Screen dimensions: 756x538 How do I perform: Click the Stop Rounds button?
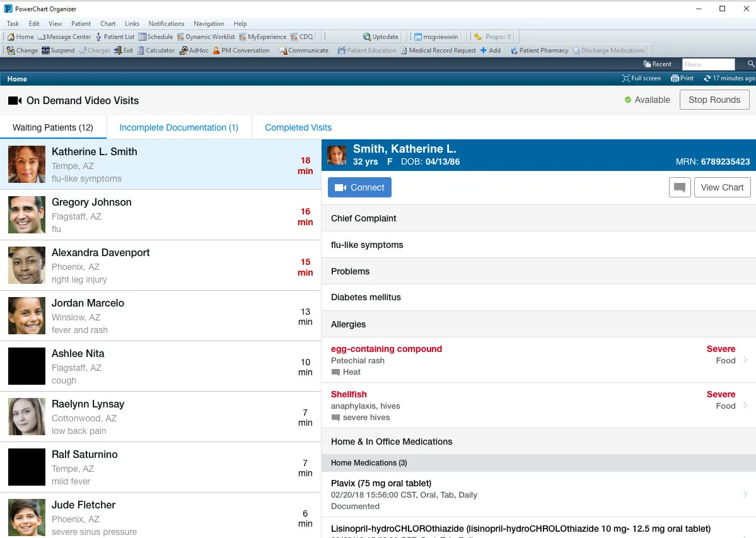[x=714, y=100]
